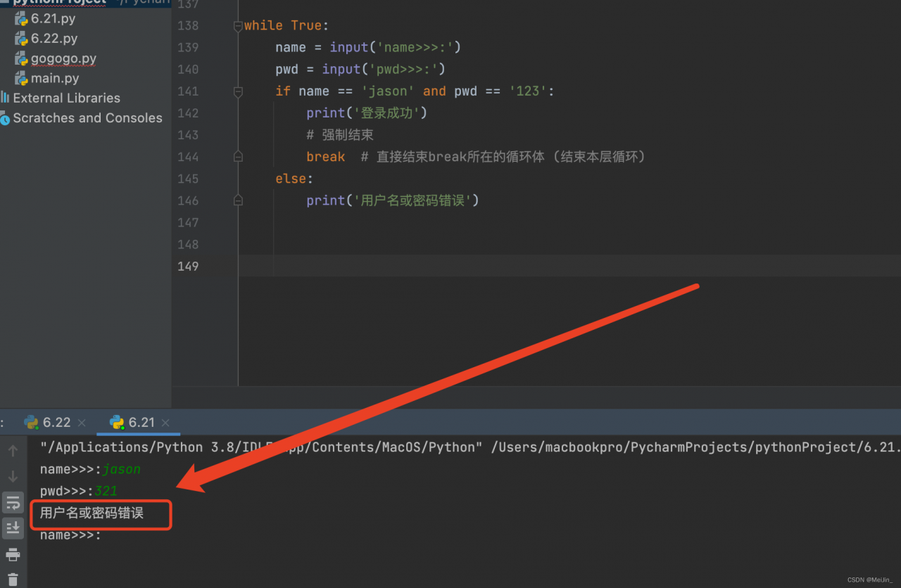
Task: Close the 6.22 run tab
Action: tap(82, 423)
